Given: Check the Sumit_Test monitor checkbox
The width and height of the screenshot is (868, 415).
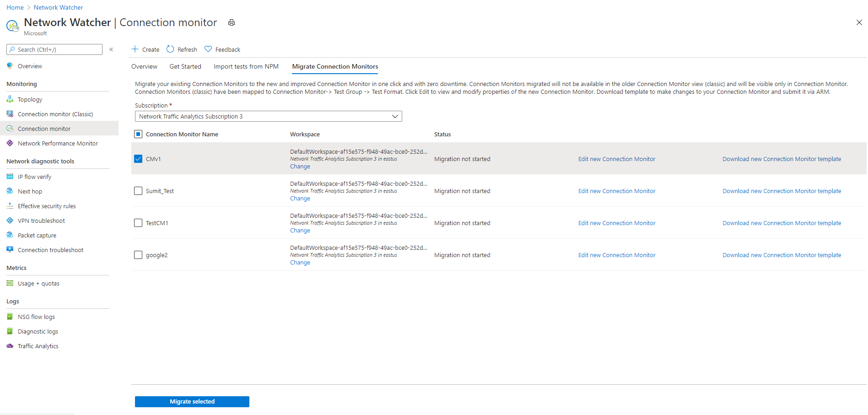Looking at the screenshot, I should click(138, 191).
